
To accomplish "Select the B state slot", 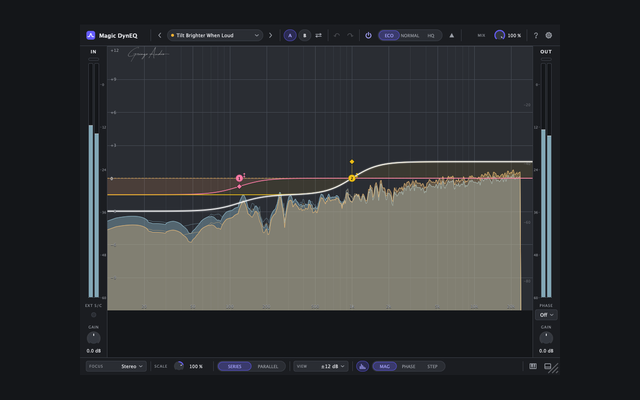I will coord(304,36).
